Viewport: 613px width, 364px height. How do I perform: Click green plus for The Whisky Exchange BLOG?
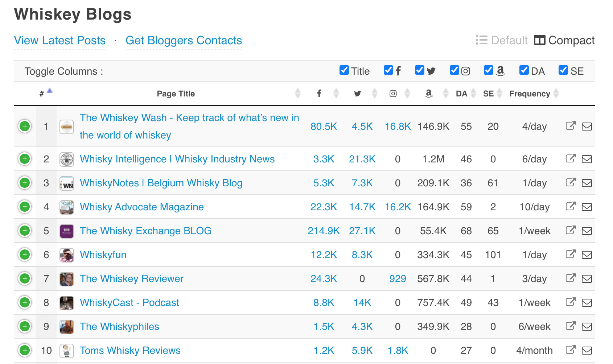[25, 231]
